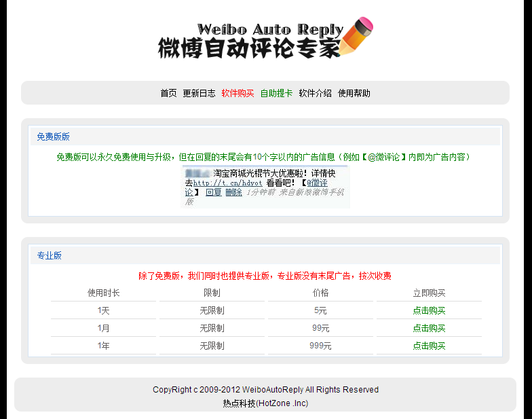This screenshot has height=419, width=532.
Task: Click the 价格 column header
Action: pos(320,293)
